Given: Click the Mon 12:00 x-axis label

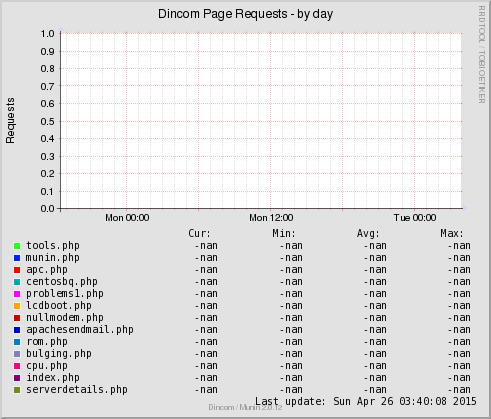Looking at the screenshot, I should [271, 218].
